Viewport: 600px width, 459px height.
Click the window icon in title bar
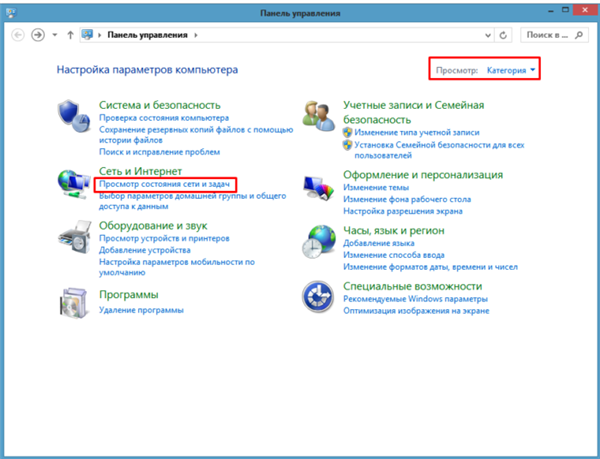click(11, 13)
